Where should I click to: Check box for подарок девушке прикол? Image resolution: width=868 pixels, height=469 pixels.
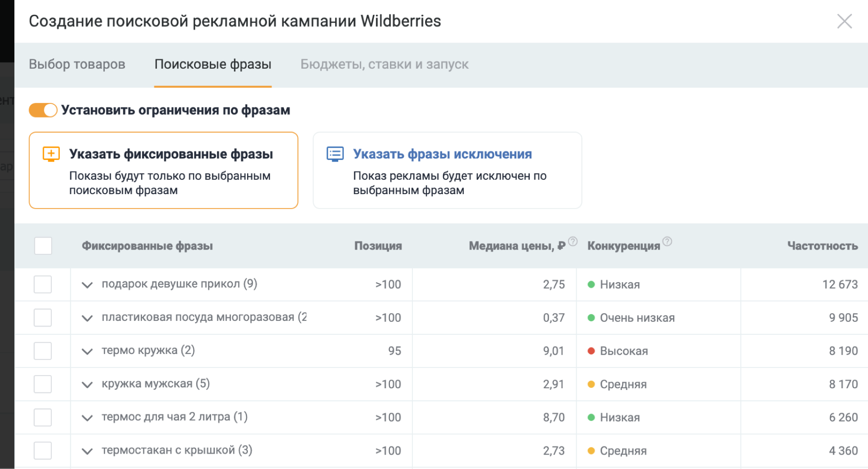coord(43,284)
